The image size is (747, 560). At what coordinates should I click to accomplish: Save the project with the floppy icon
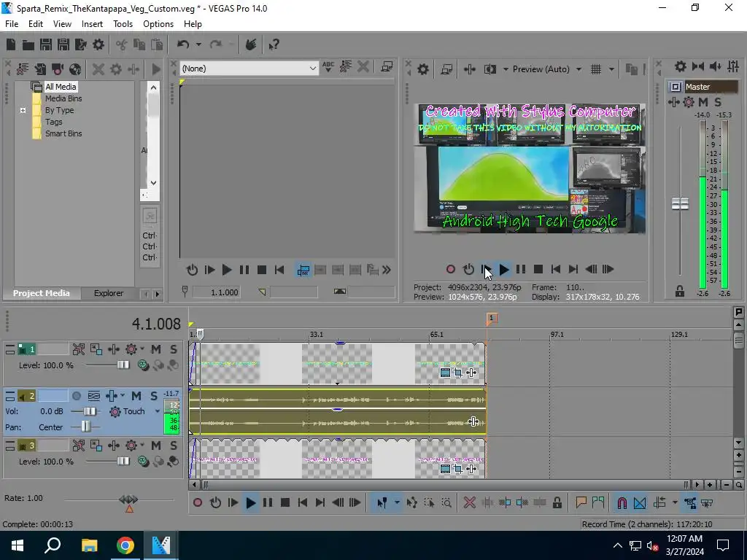point(46,44)
